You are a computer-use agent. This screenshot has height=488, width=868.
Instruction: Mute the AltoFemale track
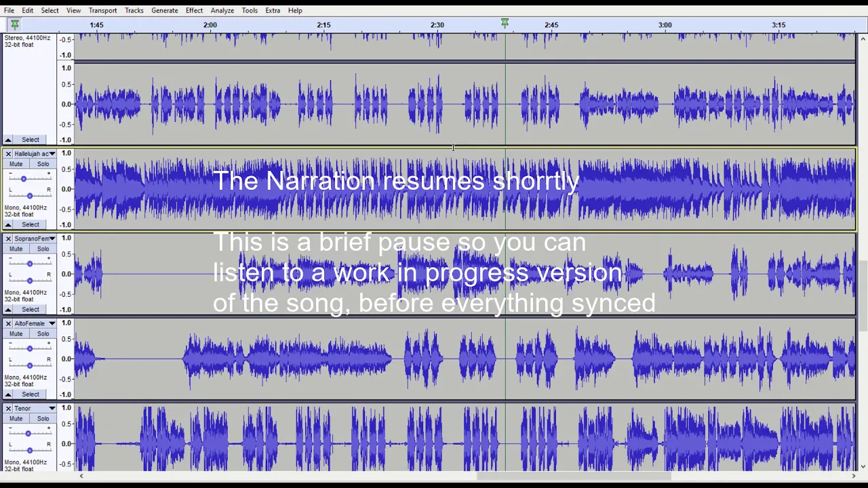[16, 333]
